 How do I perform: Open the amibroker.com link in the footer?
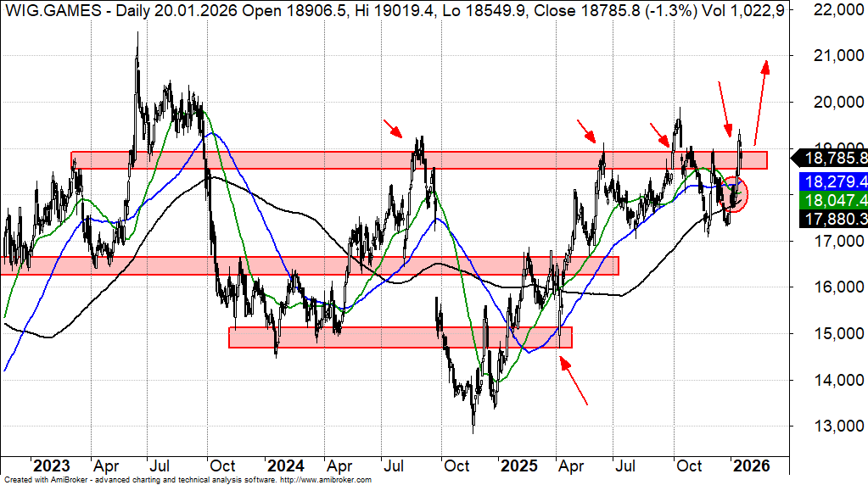click(326, 480)
